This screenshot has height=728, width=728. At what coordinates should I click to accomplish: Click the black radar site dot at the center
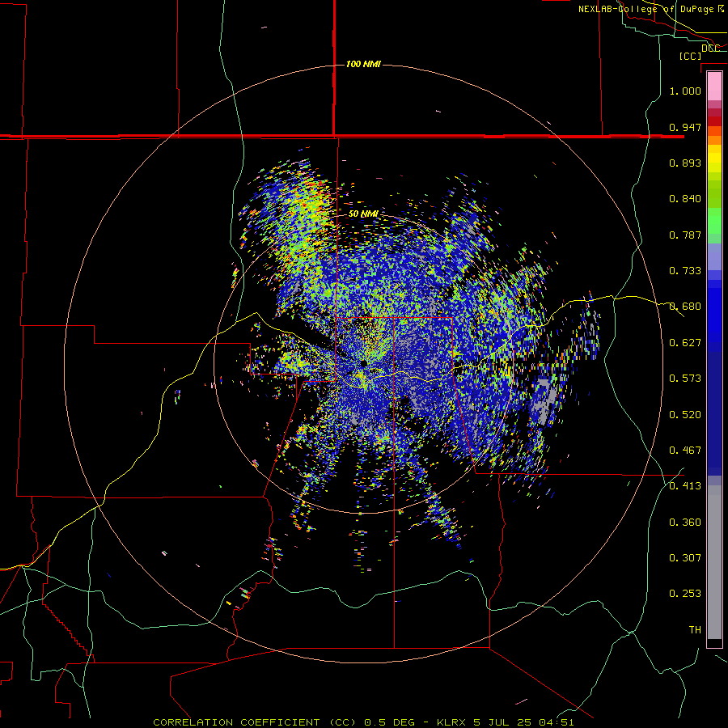(363, 363)
